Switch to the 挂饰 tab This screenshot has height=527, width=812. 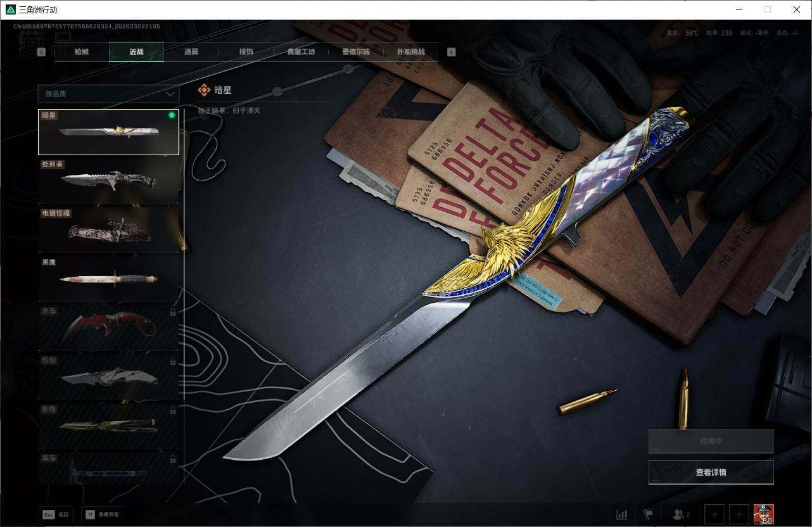pos(246,52)
